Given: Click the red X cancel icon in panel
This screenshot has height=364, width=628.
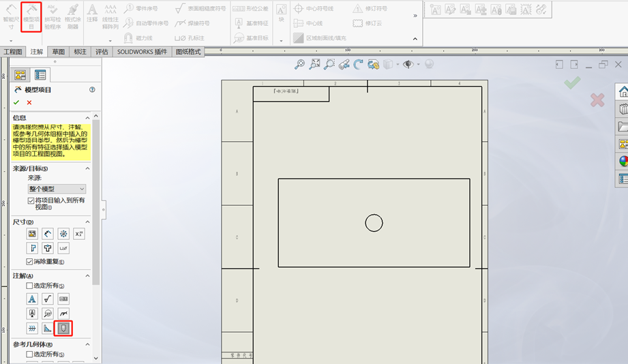Looking at the screenshot, I should coord(29,102).
